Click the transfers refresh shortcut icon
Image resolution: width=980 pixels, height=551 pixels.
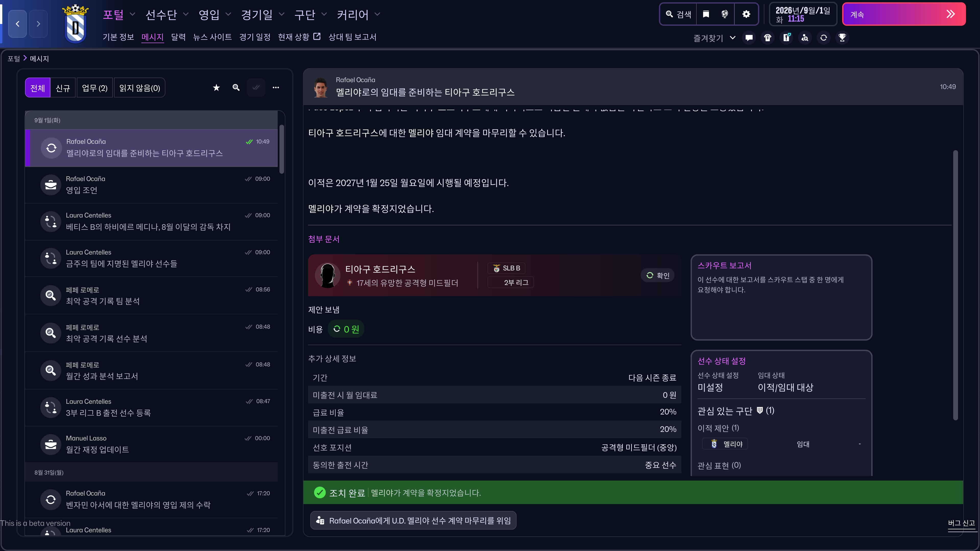[823, 38]
